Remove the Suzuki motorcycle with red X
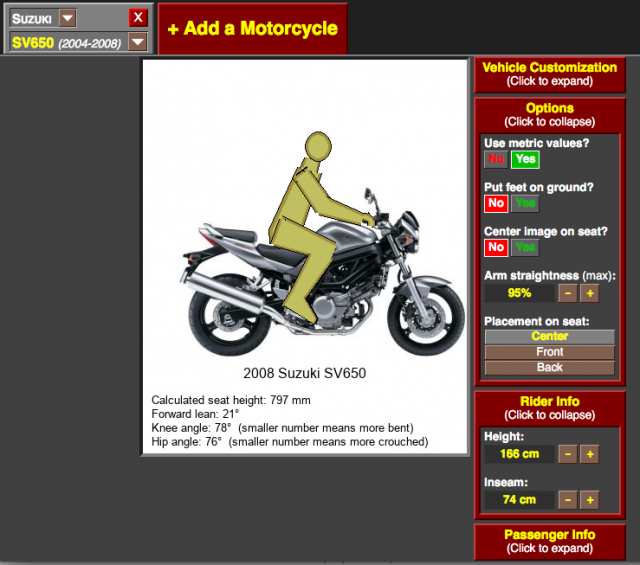 click(138, 17)
